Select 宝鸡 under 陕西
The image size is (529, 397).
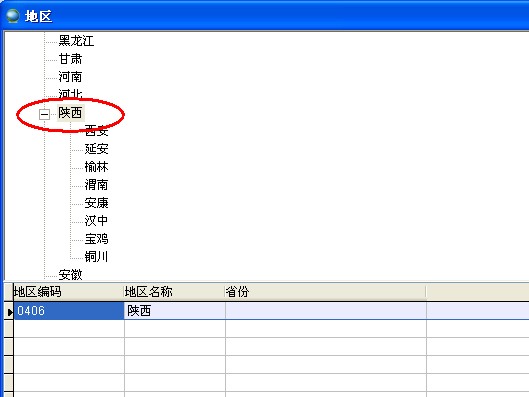point(96,239)
